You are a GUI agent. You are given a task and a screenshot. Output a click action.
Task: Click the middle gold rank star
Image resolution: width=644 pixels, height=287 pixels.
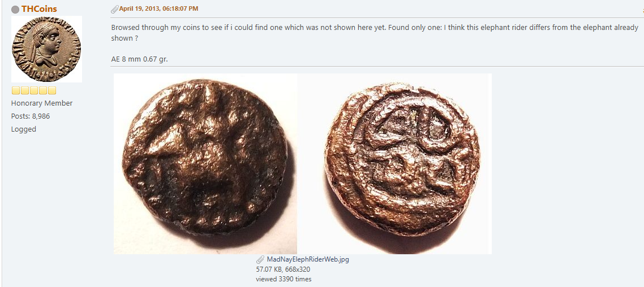(x=34, y=91)
